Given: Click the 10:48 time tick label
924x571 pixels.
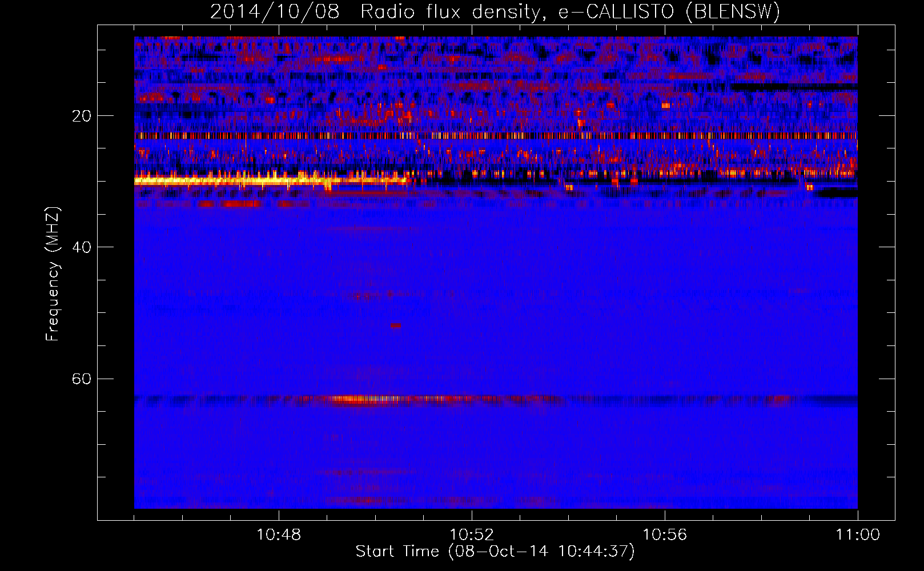Looking at the screenshot, I should (279, 535).
